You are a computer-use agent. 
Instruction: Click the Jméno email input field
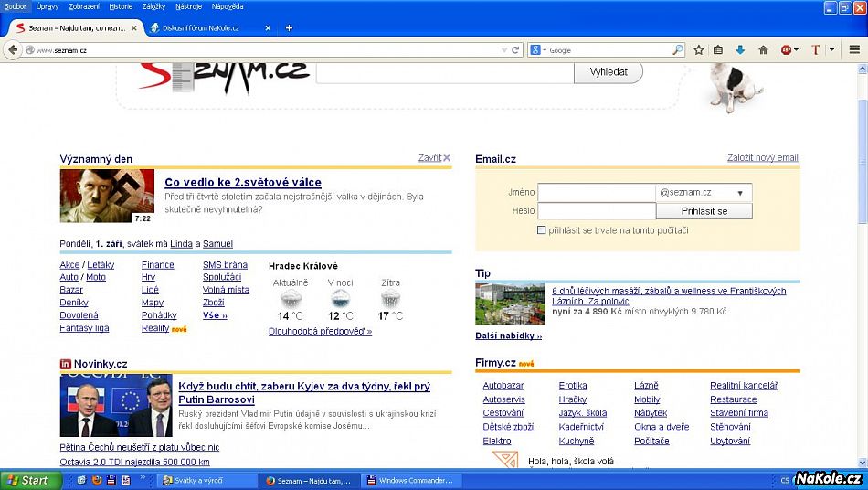(597, 193)
